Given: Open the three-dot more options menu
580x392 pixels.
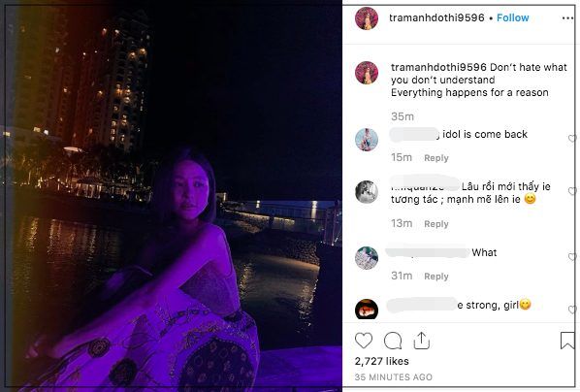Looking at the screenshot, I should click(x=567, y=17).
